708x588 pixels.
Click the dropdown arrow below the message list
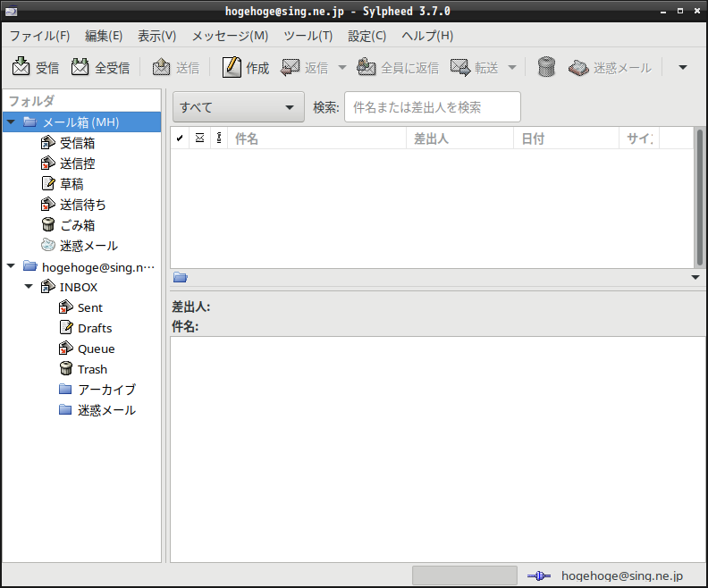[x=695, y=278]
